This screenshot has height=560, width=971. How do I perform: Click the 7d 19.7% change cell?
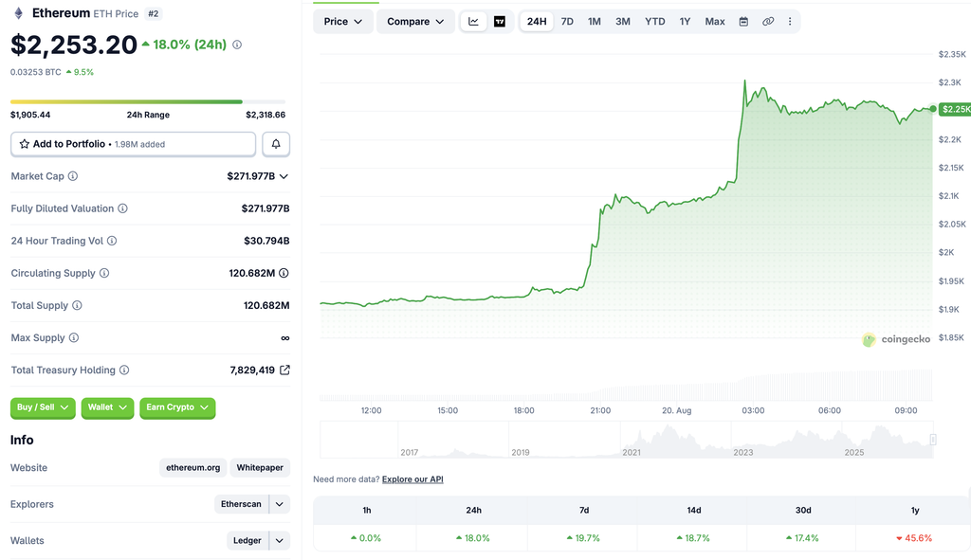[583, 538]
